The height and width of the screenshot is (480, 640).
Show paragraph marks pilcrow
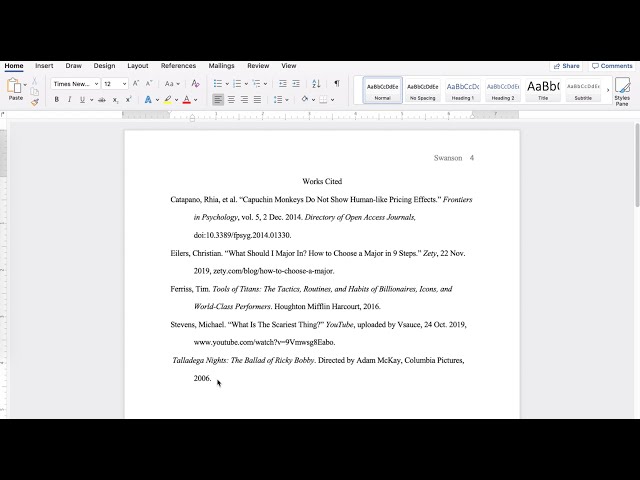[337, 83]
